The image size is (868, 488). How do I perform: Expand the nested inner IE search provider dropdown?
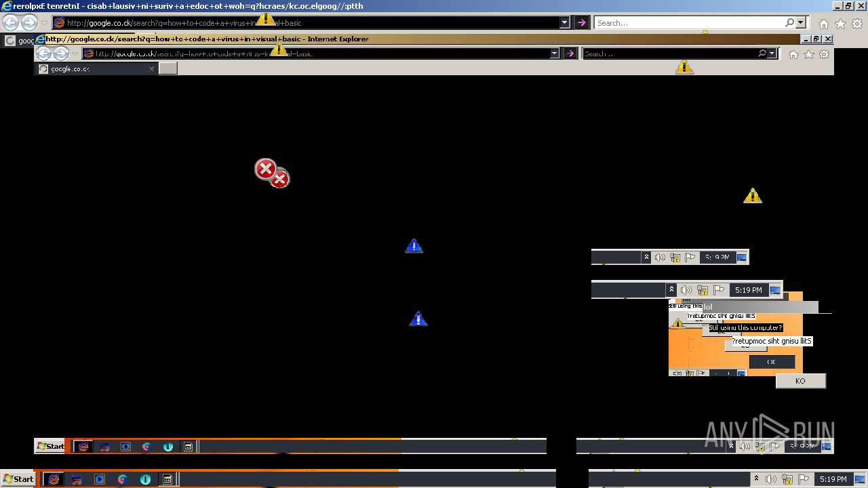pyautogui.click(x=772, y=54)
